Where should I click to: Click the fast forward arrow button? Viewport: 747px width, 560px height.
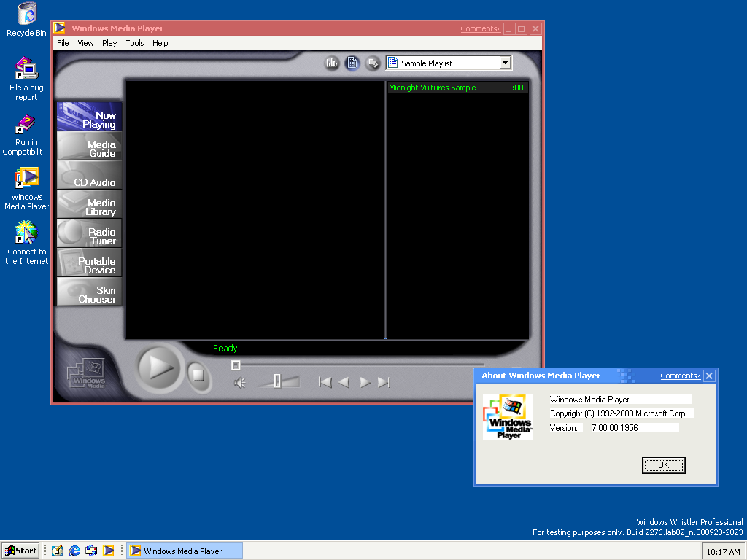pyautogui.click(x=365, y=382)
